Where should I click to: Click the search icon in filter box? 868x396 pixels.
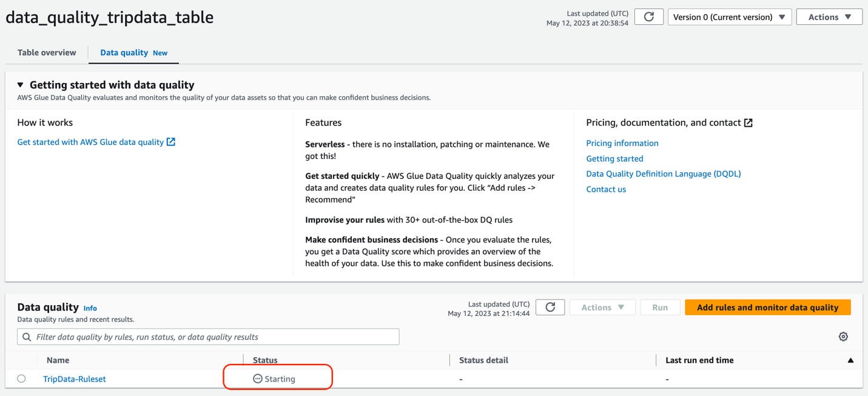pyautogui.click(x=27, y=337)
